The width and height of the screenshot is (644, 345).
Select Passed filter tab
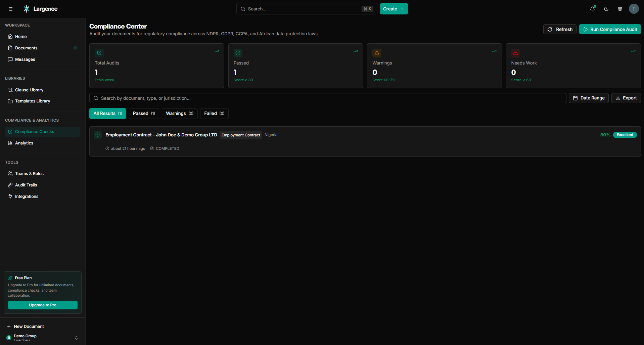(144, 114)
